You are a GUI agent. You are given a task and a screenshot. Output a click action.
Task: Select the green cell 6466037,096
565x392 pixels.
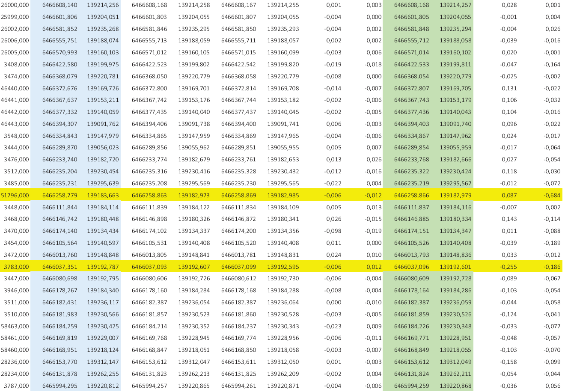point(411,267)
